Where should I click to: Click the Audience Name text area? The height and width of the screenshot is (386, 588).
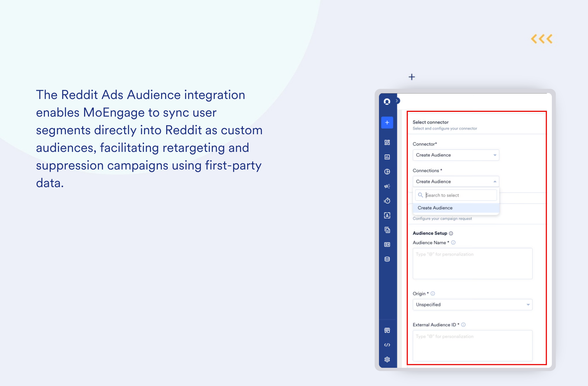[x=472, y=264]
